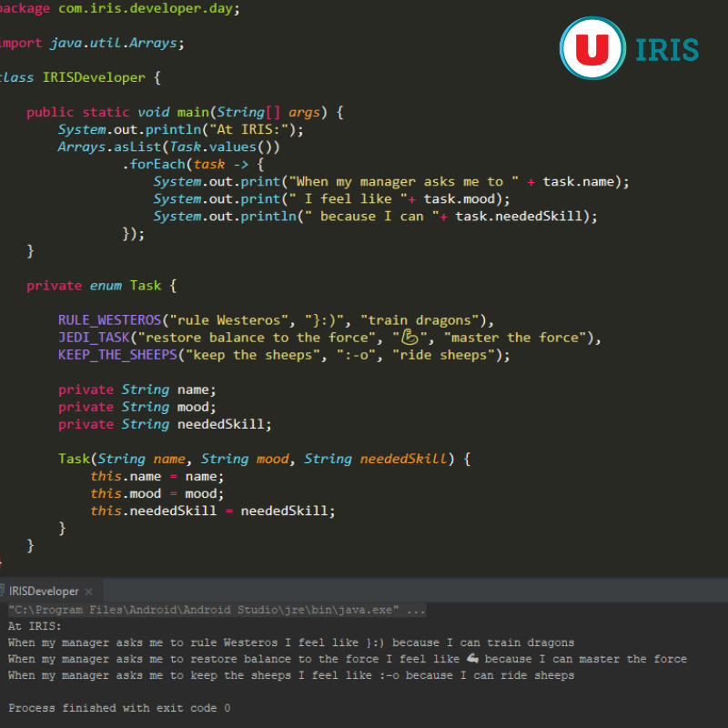The width and height of the screenshot is (728, 728).
Task: Click the this.name = name assignment
Action: click(157, 476)
